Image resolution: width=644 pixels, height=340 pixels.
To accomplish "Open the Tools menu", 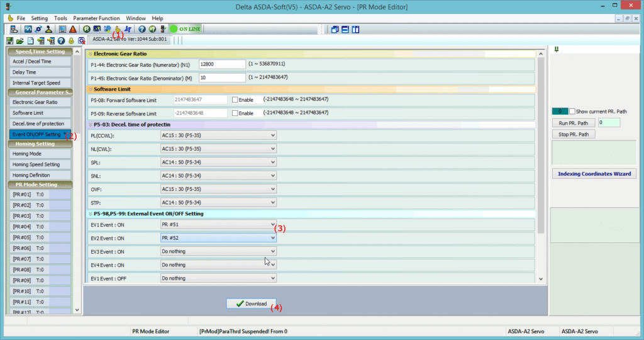I will 60,18.
